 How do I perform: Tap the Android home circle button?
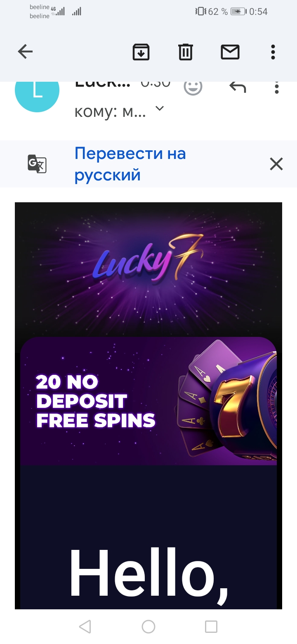pos(148,627)
